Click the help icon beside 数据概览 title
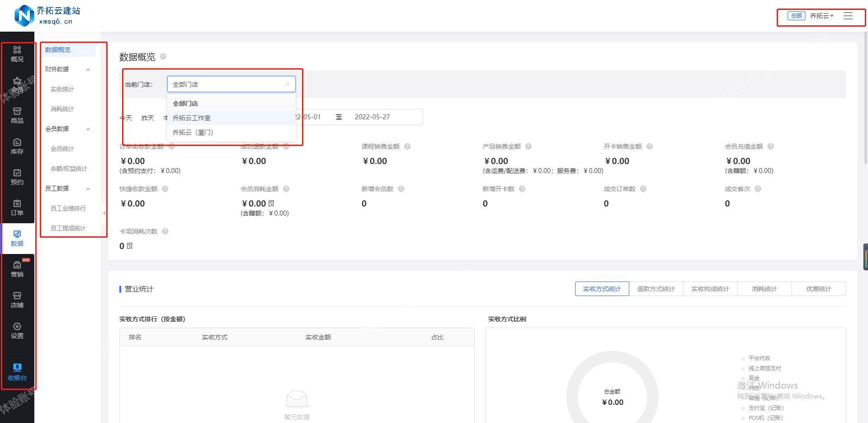868x423 pixels. (163, 57)
